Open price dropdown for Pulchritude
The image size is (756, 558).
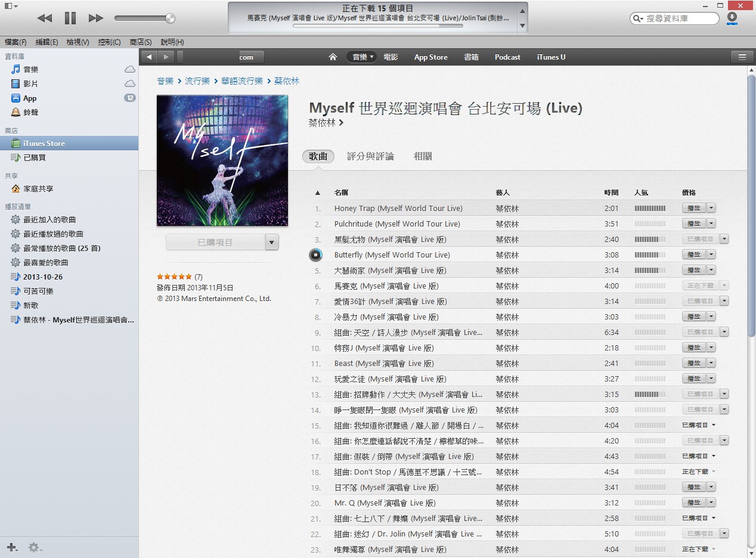[712, 224]
